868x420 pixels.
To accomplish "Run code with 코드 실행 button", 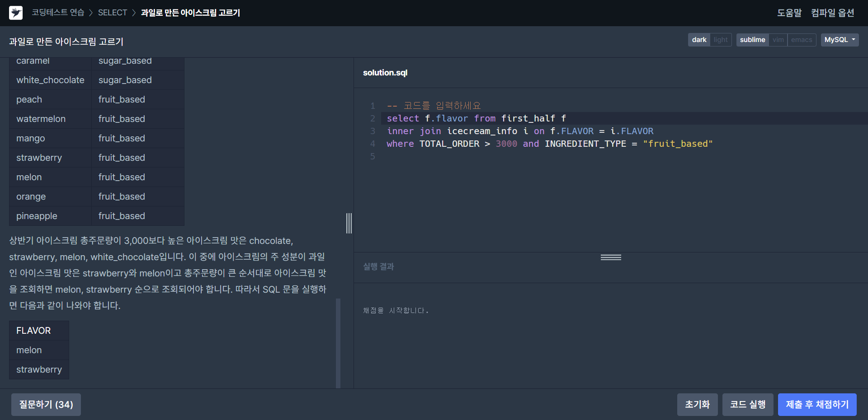I will (x=748, y=405).
